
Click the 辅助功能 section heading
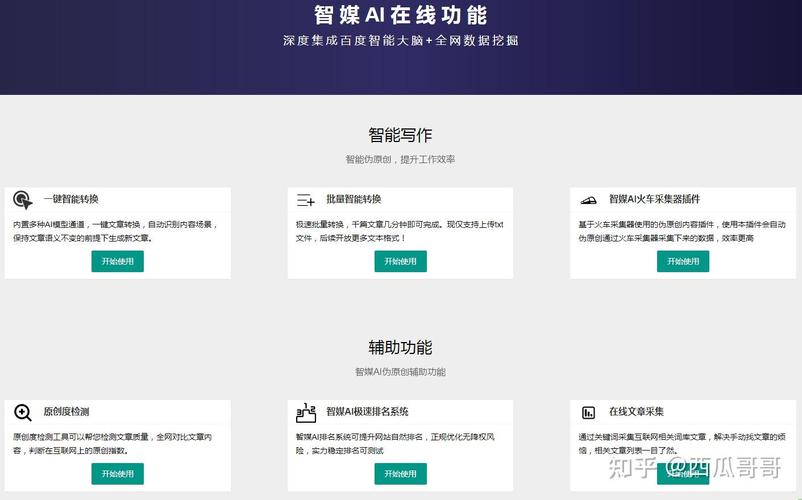(400, 348)
